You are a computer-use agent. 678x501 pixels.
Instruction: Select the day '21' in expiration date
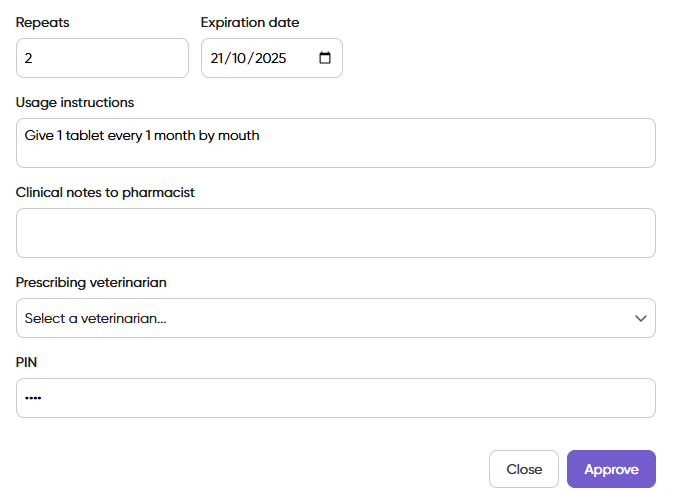point(219,58)
